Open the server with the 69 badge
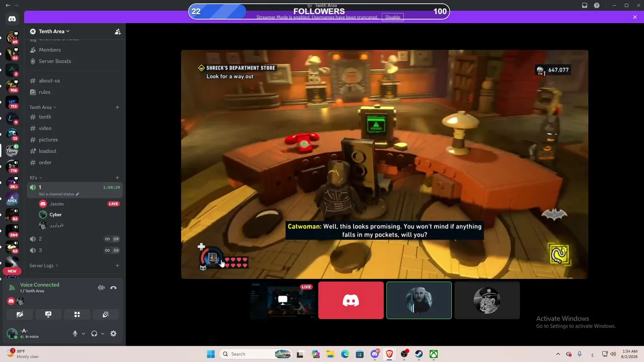Viewport: 644px width, 362px height. tap(12, 38)
